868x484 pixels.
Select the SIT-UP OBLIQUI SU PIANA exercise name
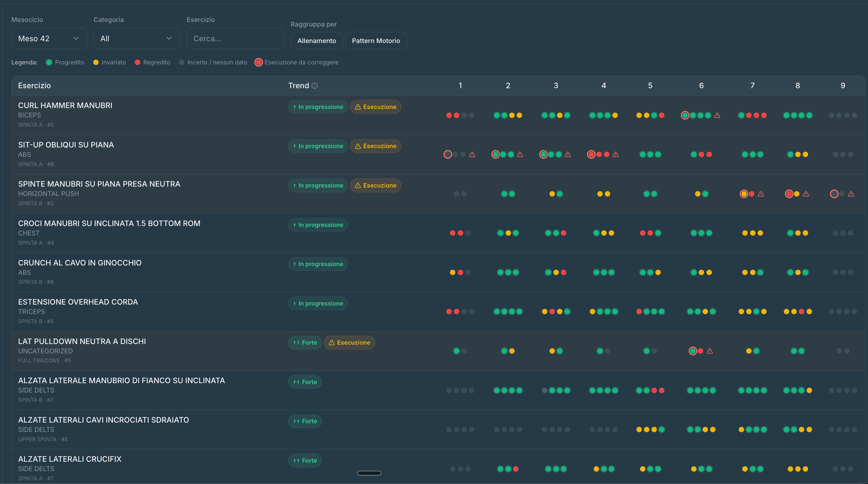coord(66,145)
